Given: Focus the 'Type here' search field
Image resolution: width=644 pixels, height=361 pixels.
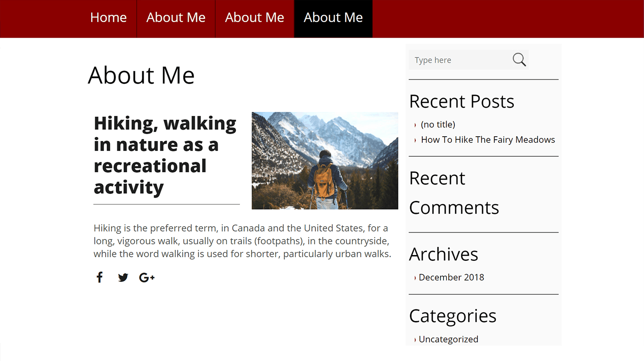Looking at the screenshot, I should [x=460, y=60].
